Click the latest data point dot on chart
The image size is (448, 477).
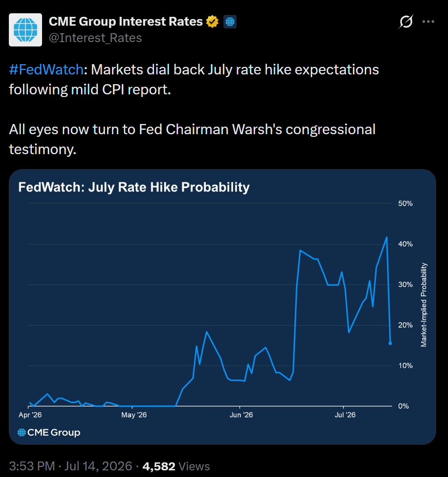click(x=390, y=343)
